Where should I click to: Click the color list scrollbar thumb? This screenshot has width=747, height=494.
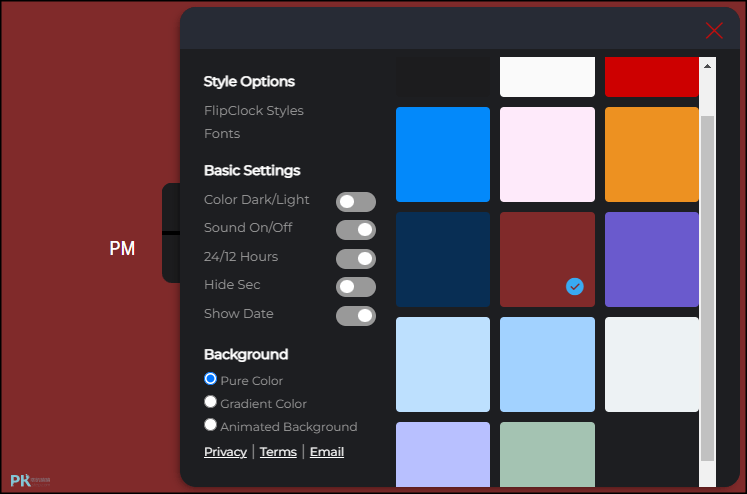[x=707, y=288]
